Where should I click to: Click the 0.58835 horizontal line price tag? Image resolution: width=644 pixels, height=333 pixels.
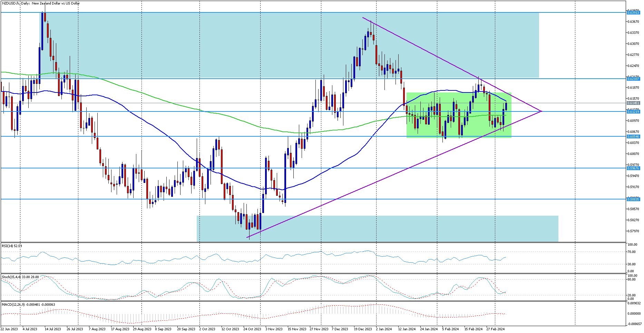[633, 199]
